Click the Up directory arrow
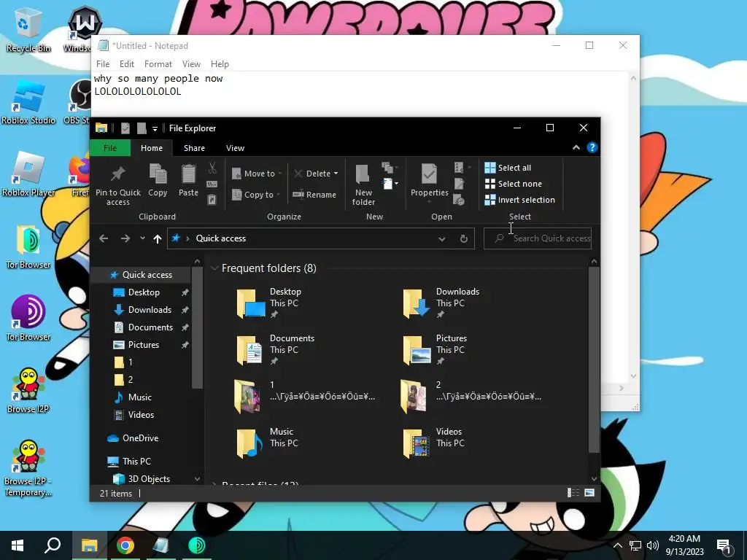This screenshot has height=560, width=747. coord(158,238)
